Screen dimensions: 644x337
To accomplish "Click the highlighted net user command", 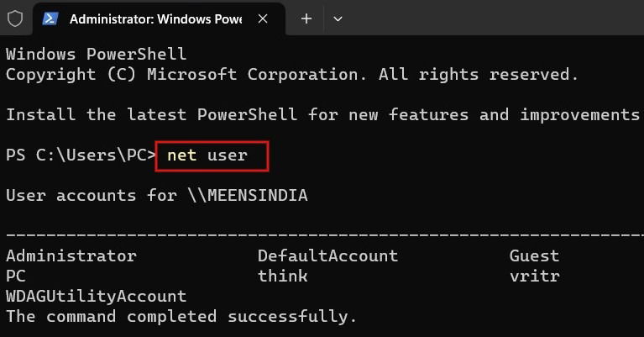I will tap(207, 155).
